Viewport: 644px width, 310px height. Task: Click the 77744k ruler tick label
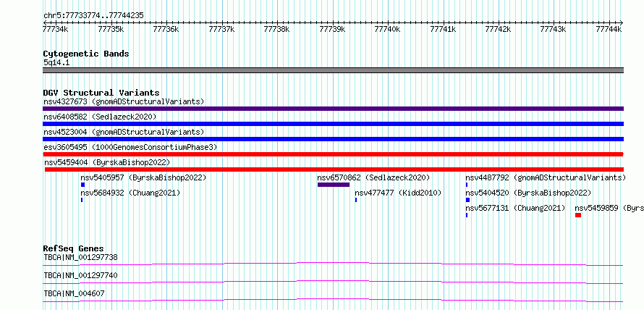point(609,29)
